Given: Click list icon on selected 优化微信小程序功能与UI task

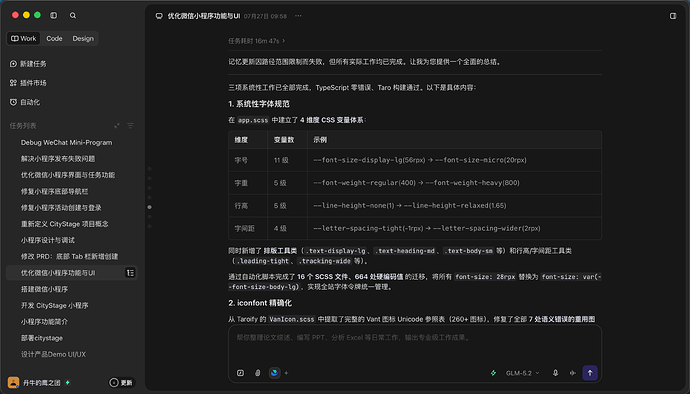Looking at the screenshot, I should 130,273.
